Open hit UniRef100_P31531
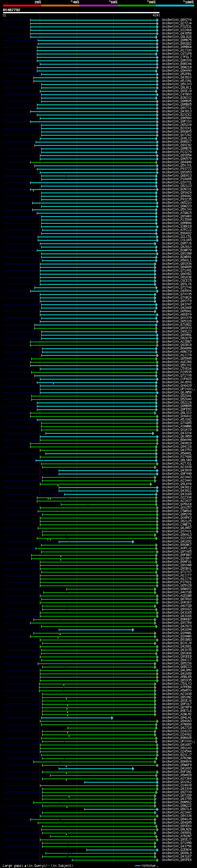Image resolution: width=197 pixels, height=868 pixels. [177, 26]
